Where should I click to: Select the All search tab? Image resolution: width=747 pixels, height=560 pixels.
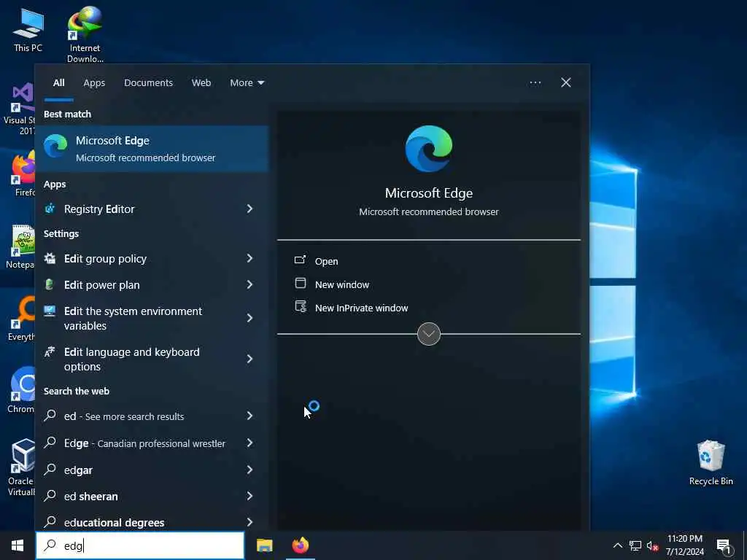click(59, 83)
